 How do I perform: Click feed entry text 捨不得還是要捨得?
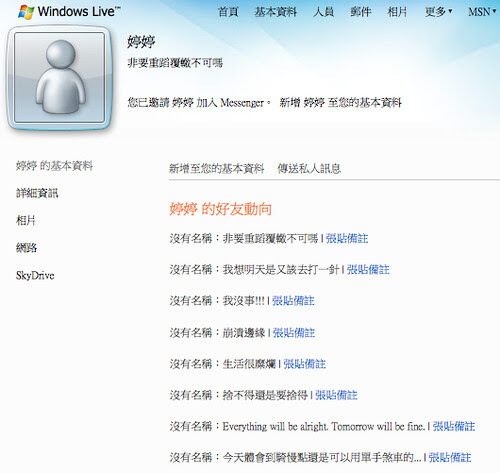pos(265,395)
